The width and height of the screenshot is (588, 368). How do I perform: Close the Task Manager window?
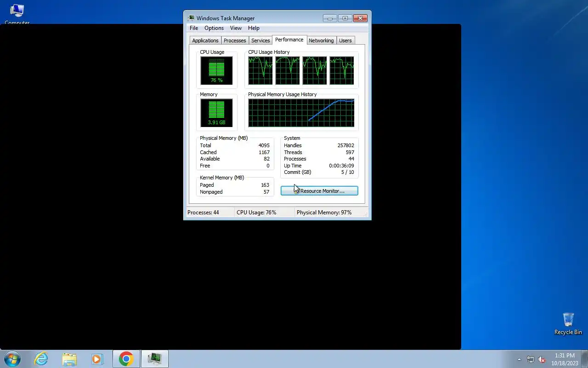(x=360, y=18)
